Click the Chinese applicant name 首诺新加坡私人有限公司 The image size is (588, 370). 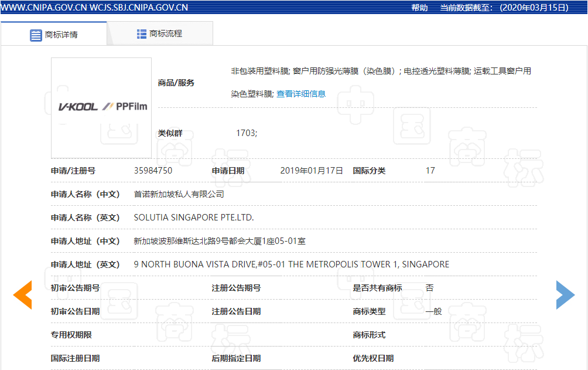pyautogui.click(x=179, y=194)
